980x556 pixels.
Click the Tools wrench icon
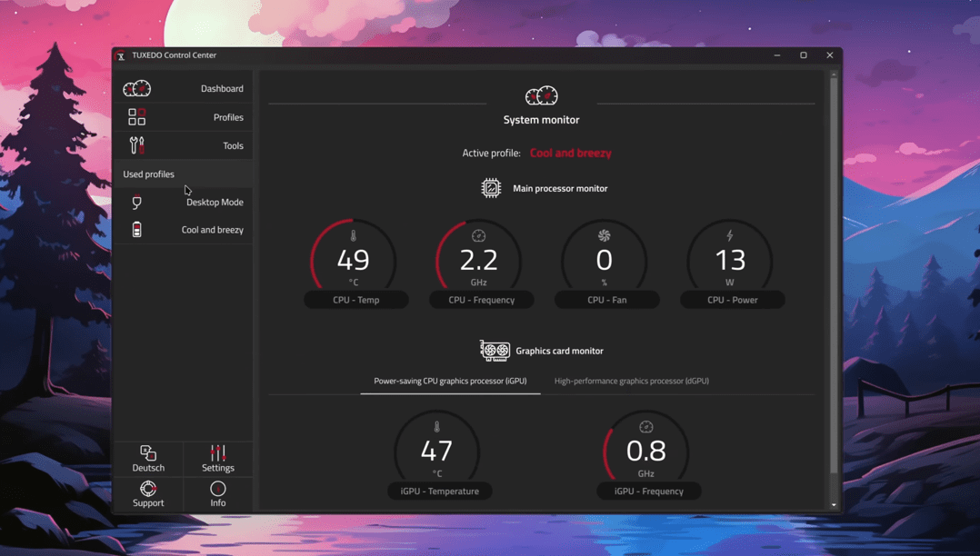point(136,145)
